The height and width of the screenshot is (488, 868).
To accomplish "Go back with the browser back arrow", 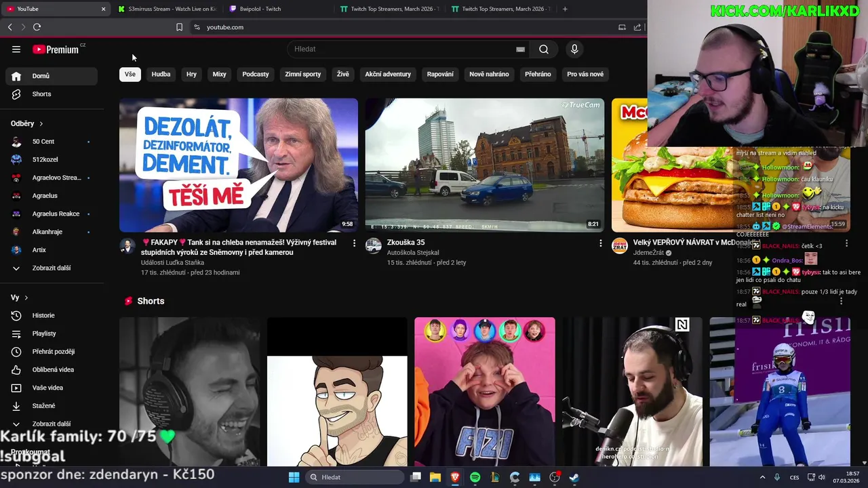I will [9, 27].
